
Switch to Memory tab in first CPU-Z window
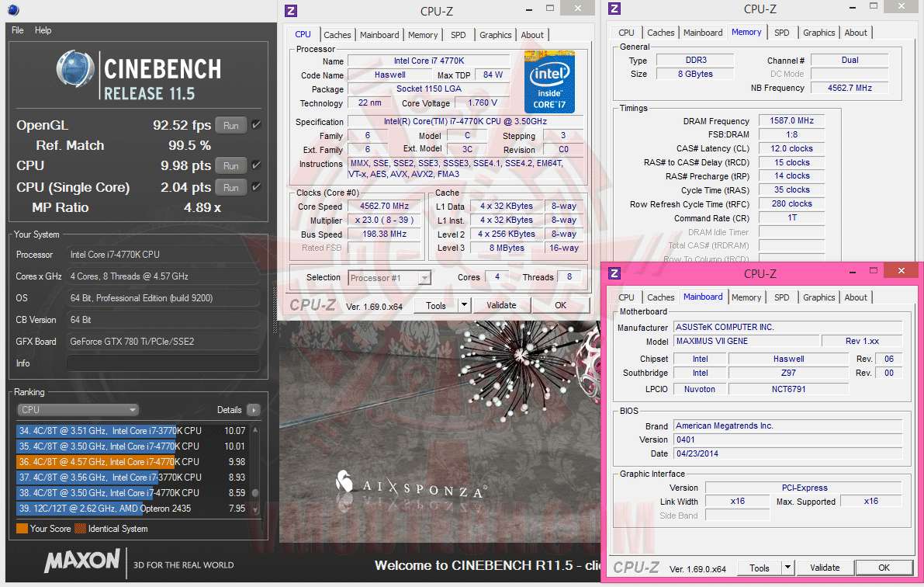[x=423, y=35]
